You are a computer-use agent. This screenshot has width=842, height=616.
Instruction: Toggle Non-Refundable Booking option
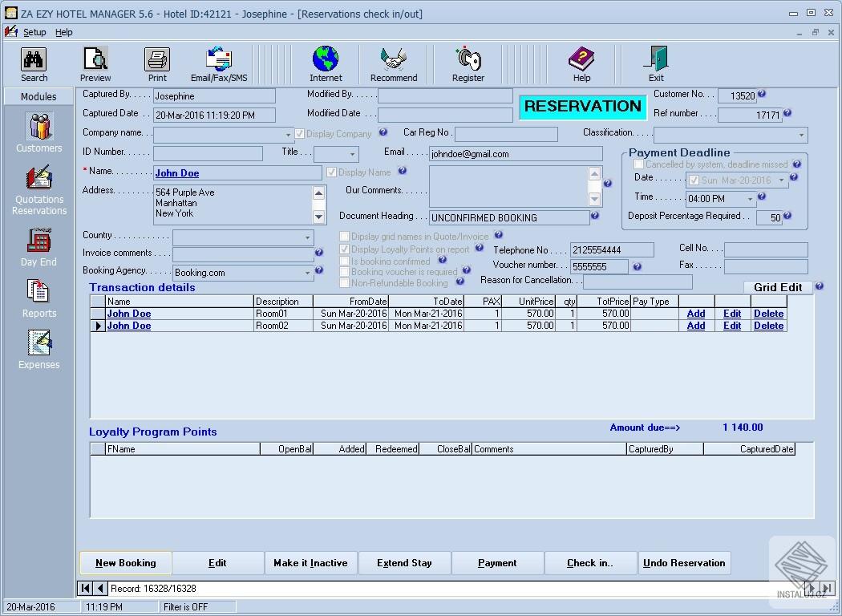pos(346,282)
